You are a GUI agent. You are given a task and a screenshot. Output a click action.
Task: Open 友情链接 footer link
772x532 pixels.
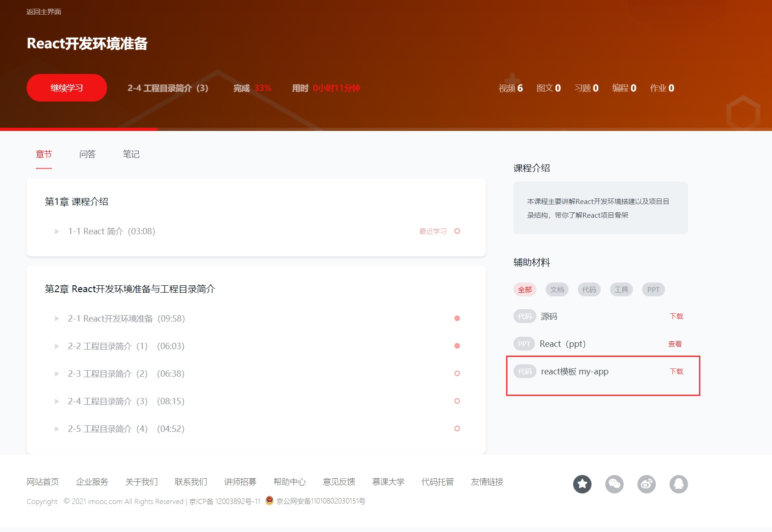[x=487, y=481]
